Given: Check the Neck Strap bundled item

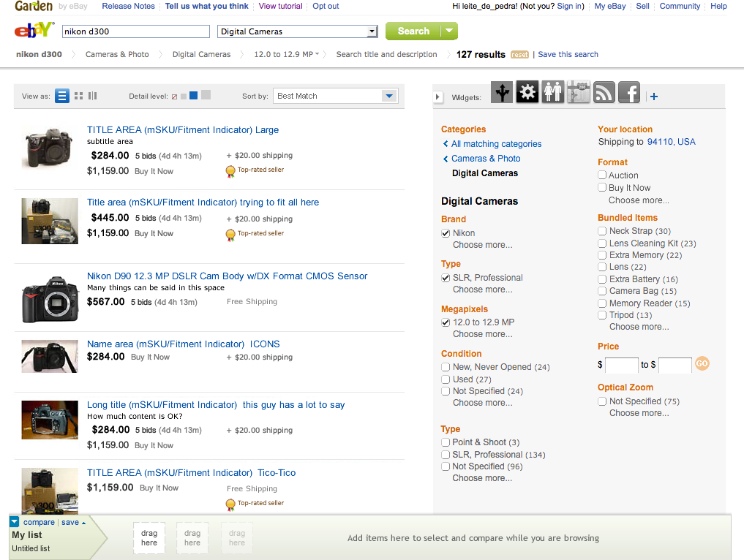Looking at the screenshot, I should click(602, 231).
